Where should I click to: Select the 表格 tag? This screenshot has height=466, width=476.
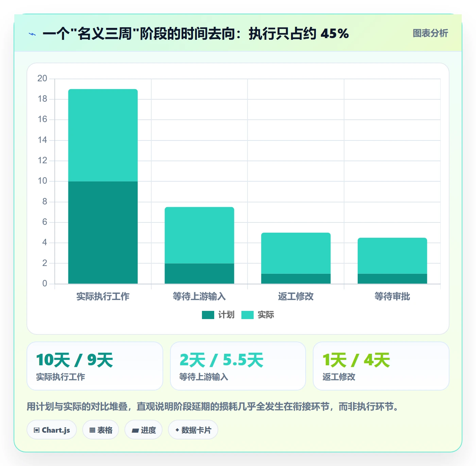[x=101, y=430]
